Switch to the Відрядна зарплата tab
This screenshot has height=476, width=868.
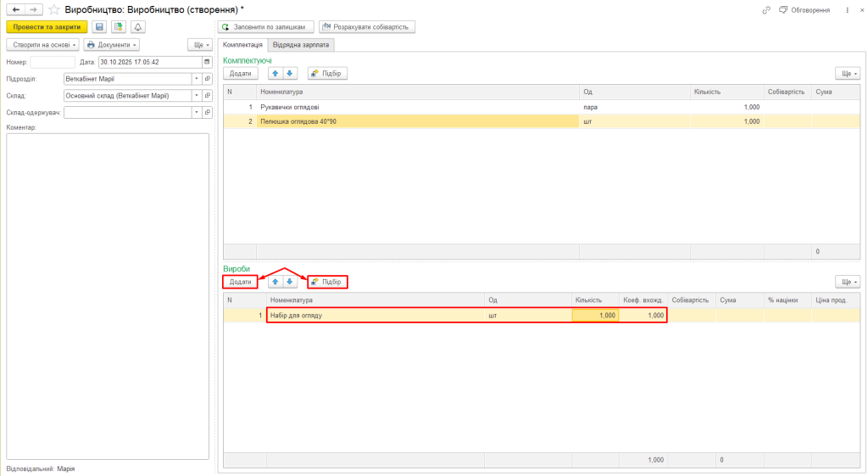pos(301,44)
